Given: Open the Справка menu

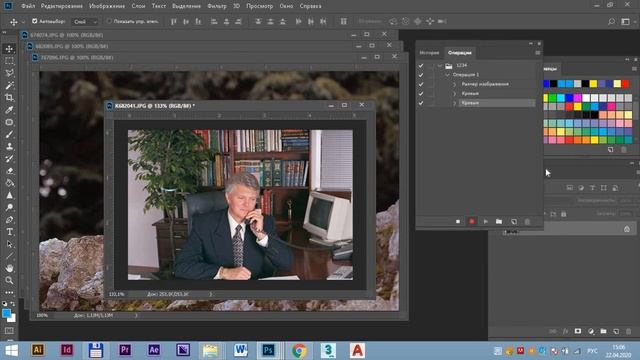Looking at the screenshot, I should click(x=310, y=6).
